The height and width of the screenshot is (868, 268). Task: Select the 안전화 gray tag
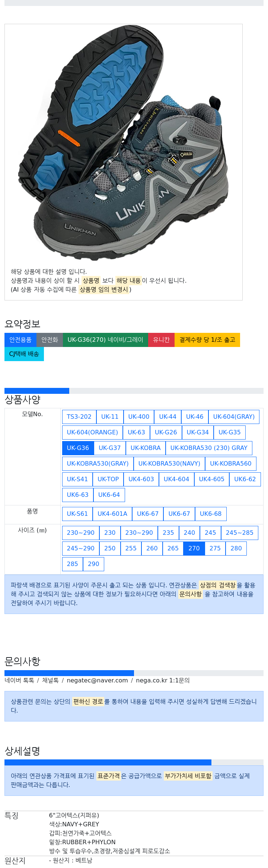pyautogui.click(x=50, y=340)
